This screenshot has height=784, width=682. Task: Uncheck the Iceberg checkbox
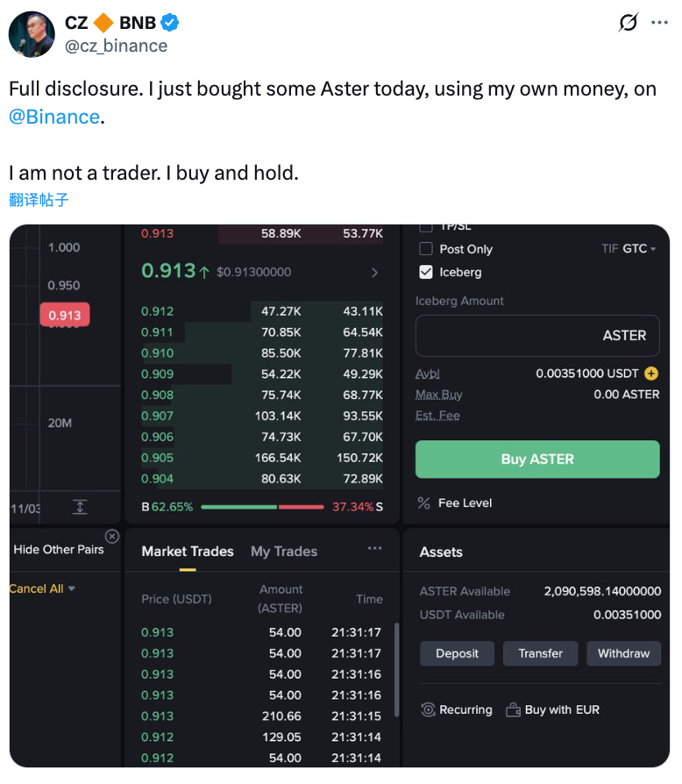(427, 272)
